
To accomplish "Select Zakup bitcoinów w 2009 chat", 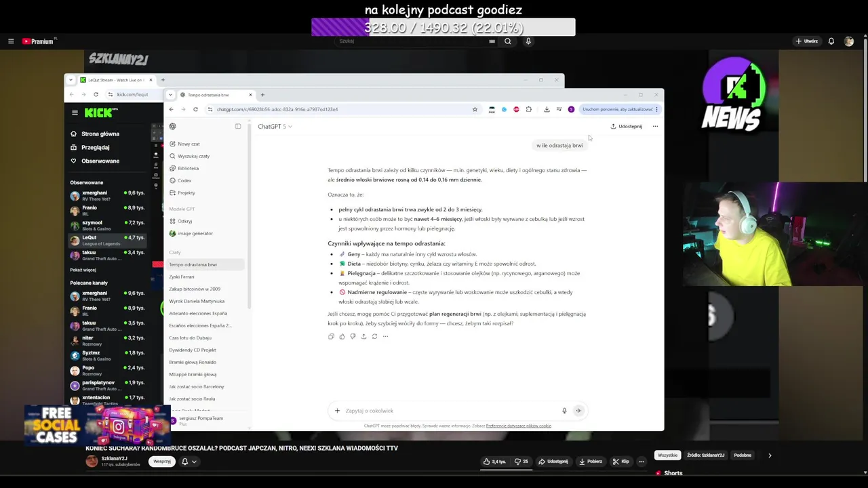I will click(195, 289).
